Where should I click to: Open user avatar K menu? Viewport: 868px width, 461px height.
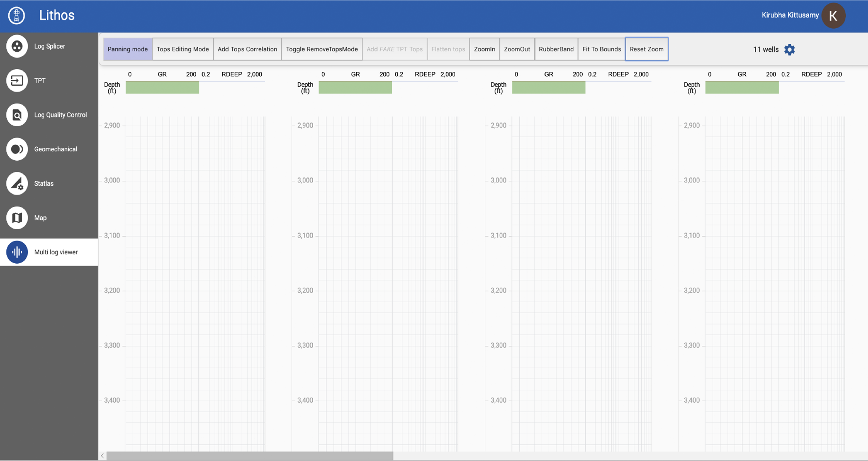click(833, 16)
